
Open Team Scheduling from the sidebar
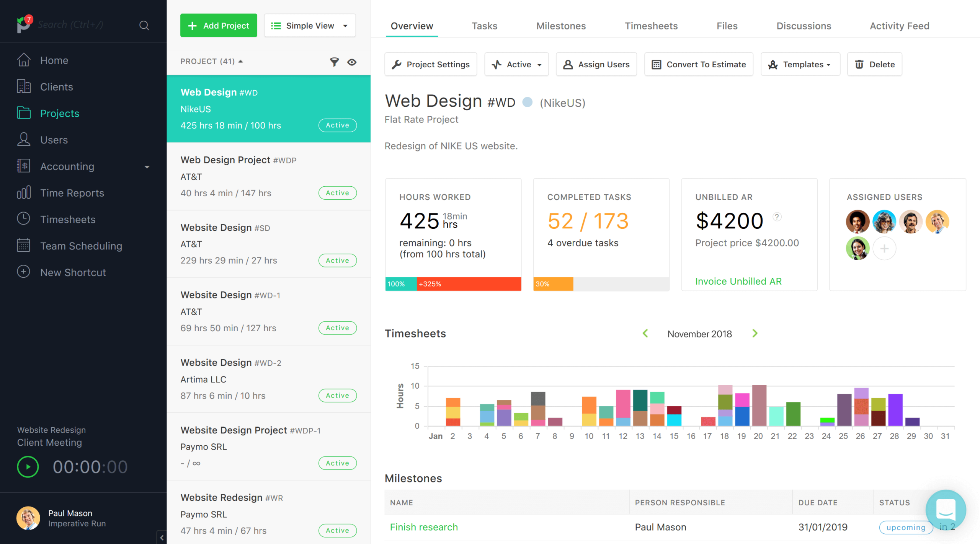81,246
